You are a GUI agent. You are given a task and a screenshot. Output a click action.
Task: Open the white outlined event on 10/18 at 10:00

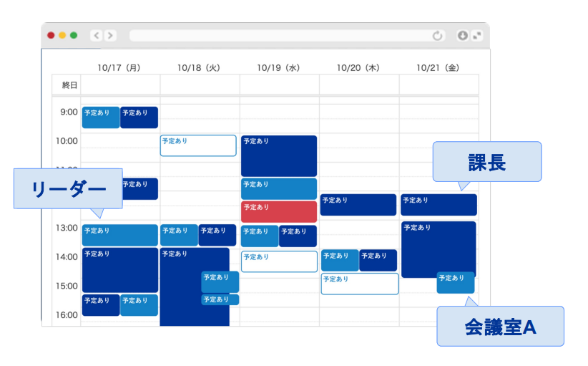click(x=198, y=145)
